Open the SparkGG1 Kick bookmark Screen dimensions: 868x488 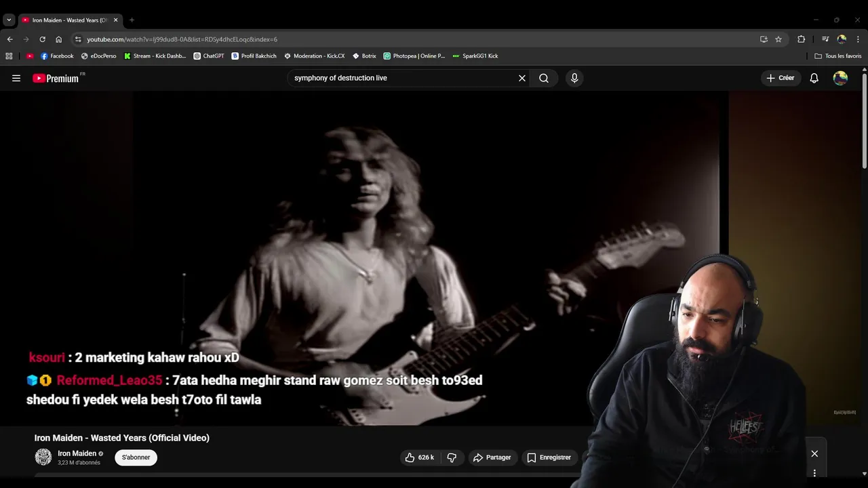475,56
